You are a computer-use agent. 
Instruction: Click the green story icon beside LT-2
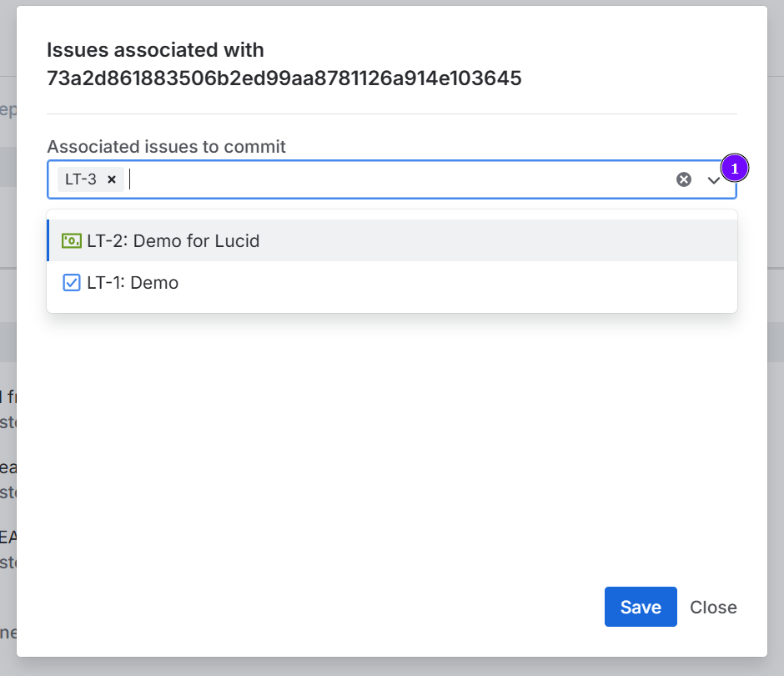point(72,241)
